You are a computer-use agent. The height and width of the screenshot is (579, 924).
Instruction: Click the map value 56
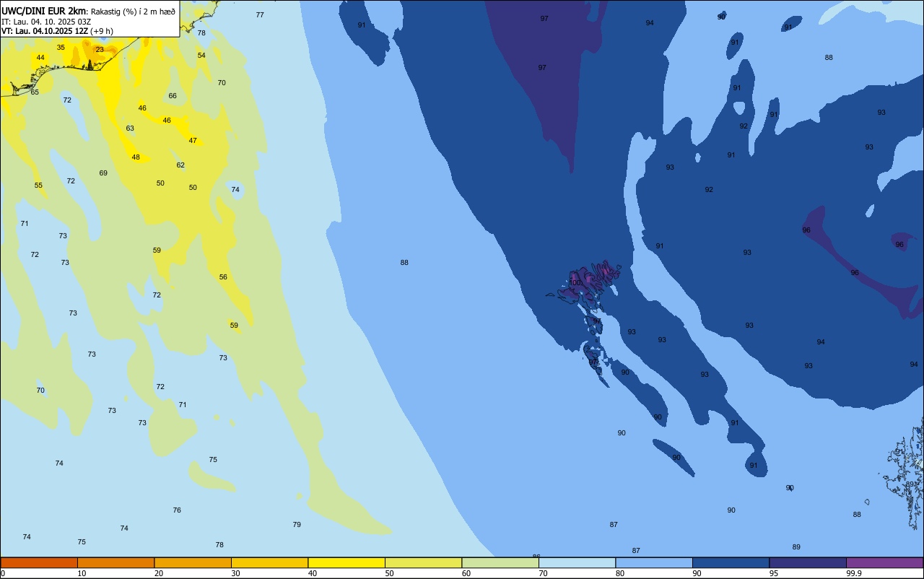click(223, 277)
